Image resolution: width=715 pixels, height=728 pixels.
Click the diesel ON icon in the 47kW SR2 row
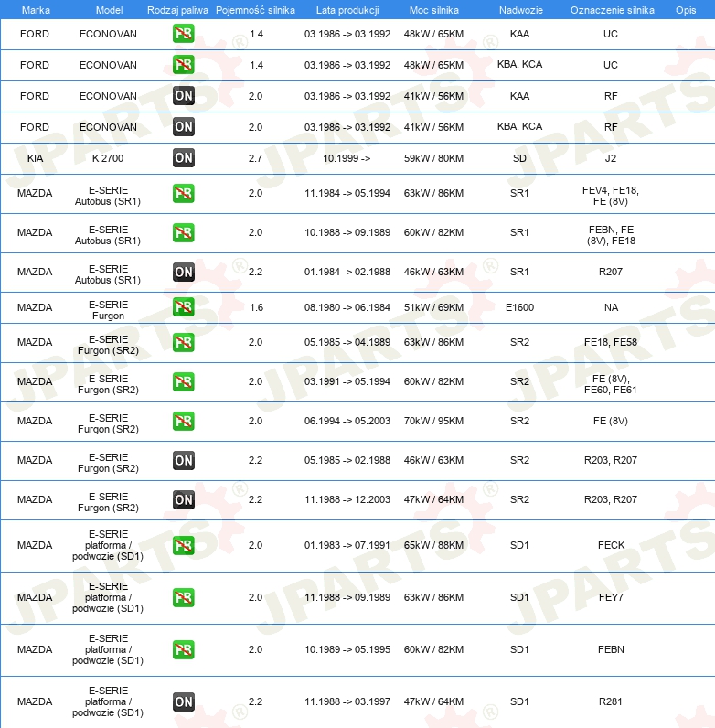click(x=184, y=500)
